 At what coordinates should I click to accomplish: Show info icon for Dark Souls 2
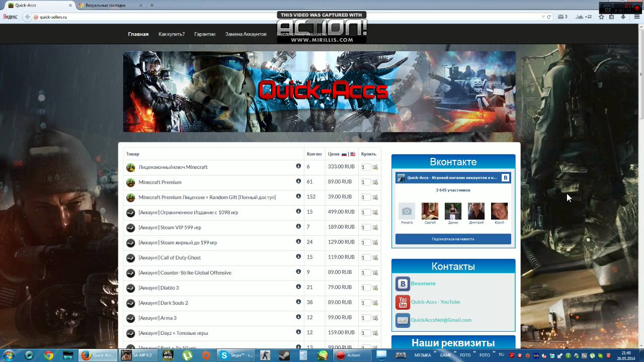(x=298, y=302)
